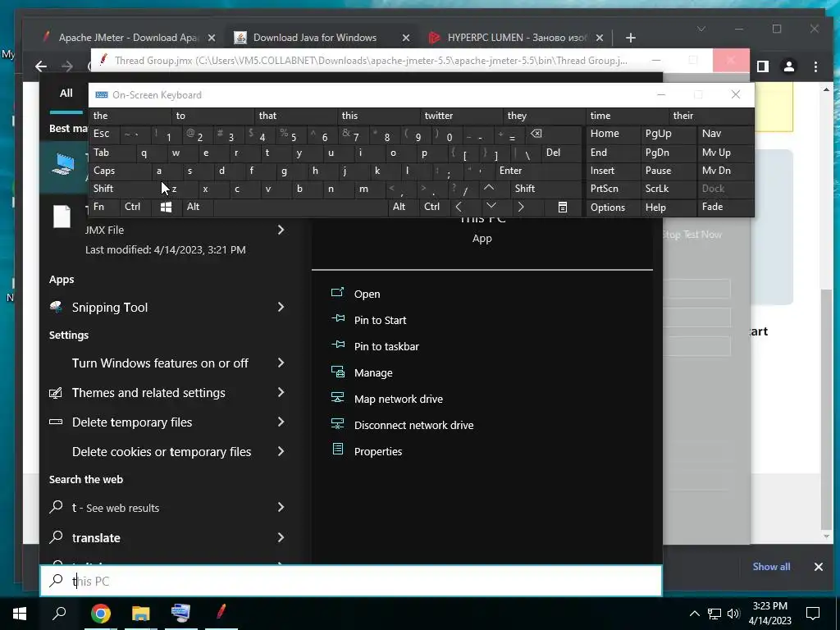Click Chrome profile avatar icon
The width and height of the screenshot is (840, 630).
point(789,66)
